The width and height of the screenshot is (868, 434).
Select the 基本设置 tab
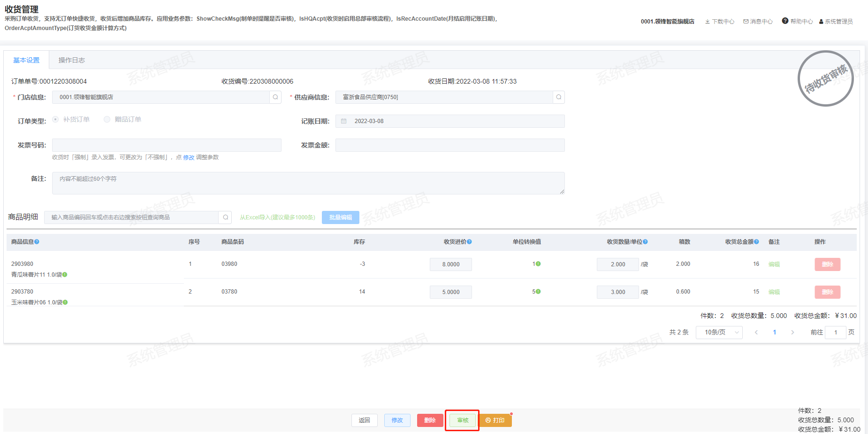[x=26, y=60]
